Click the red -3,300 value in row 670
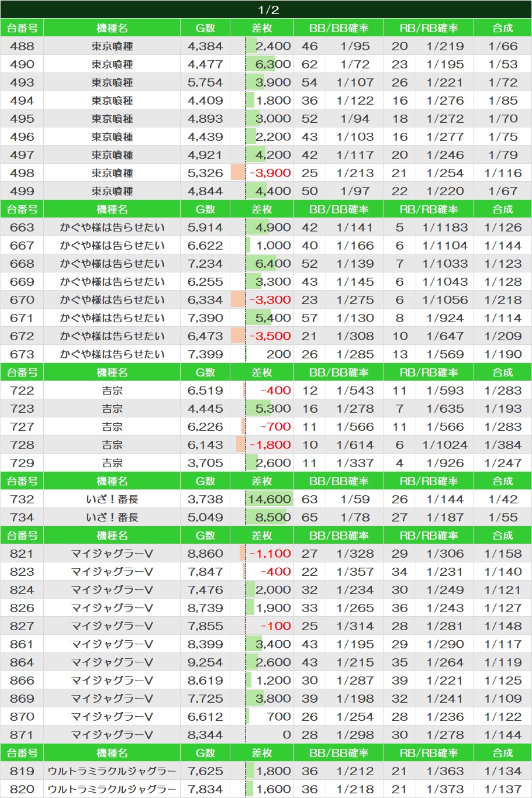This screenshot has height=798, width=532. [x=270, y=300]
